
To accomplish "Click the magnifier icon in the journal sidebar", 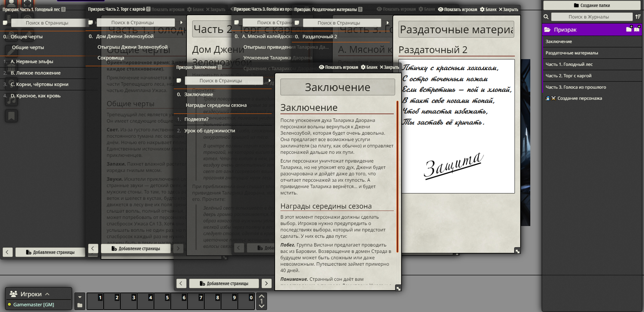I will point(546,17).
